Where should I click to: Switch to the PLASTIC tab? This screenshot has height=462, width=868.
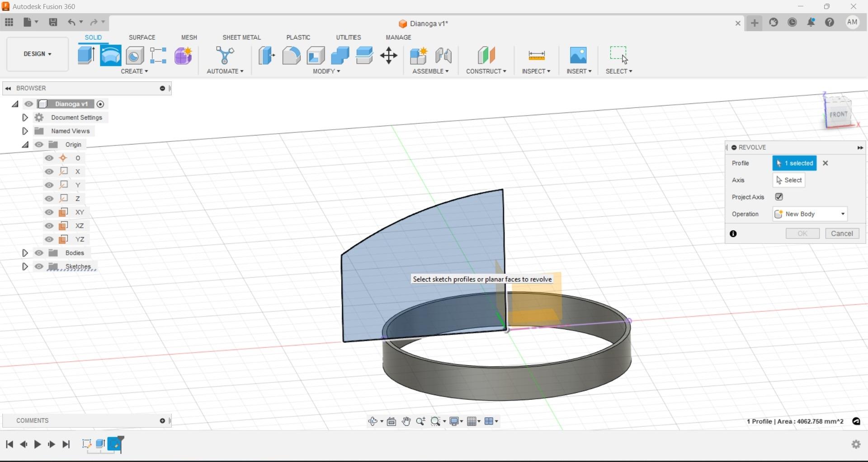[298, 37]
